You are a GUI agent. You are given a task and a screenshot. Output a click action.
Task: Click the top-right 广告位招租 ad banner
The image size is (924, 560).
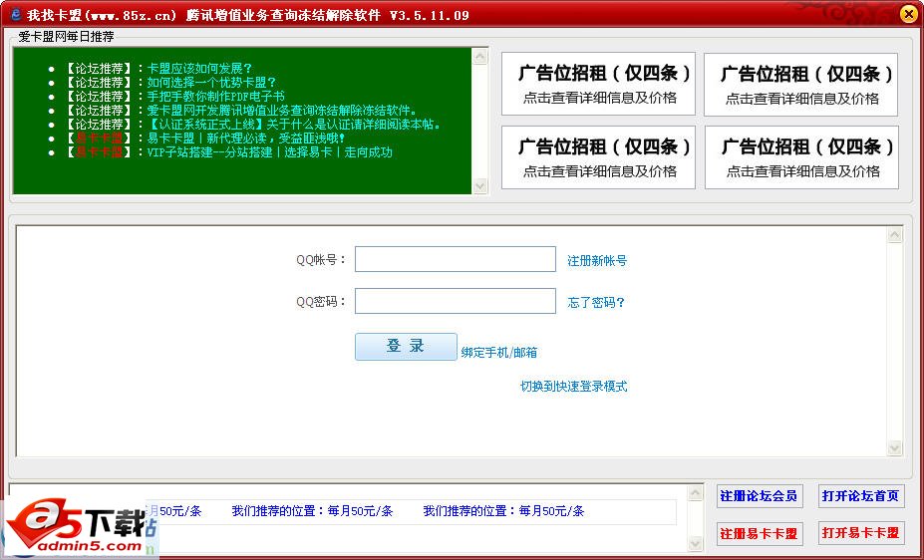800,85
